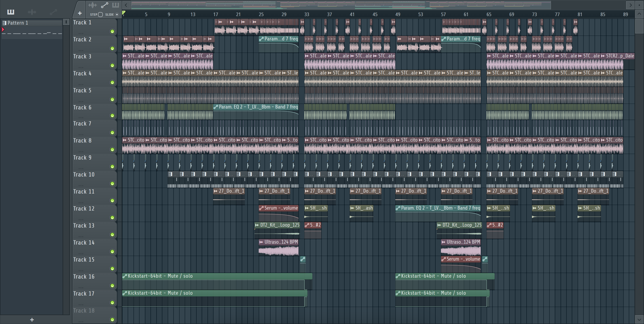
Task: Click the horizontal overview scrollbar thumb
Action: click(x=341, y=5)
